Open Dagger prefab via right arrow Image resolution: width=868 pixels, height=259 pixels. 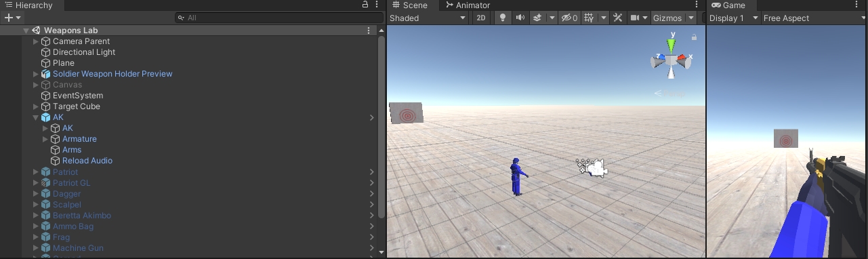(371, 194)
